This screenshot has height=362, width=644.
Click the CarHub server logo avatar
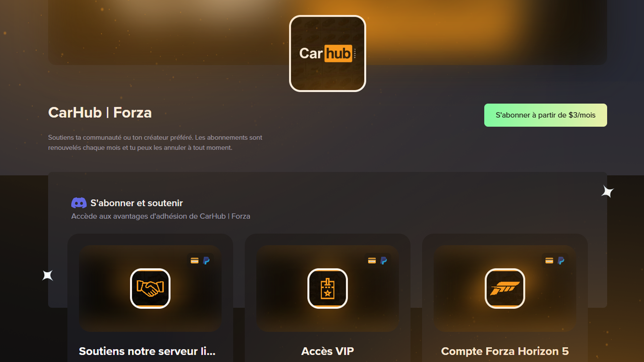(x=327, y=53)
